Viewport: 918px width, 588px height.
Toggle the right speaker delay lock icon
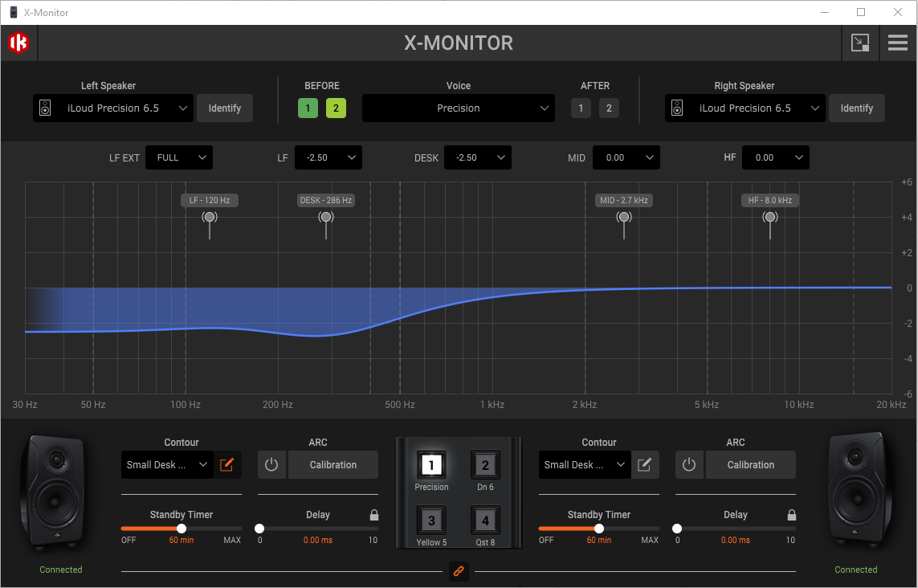[x=792, y=515]
